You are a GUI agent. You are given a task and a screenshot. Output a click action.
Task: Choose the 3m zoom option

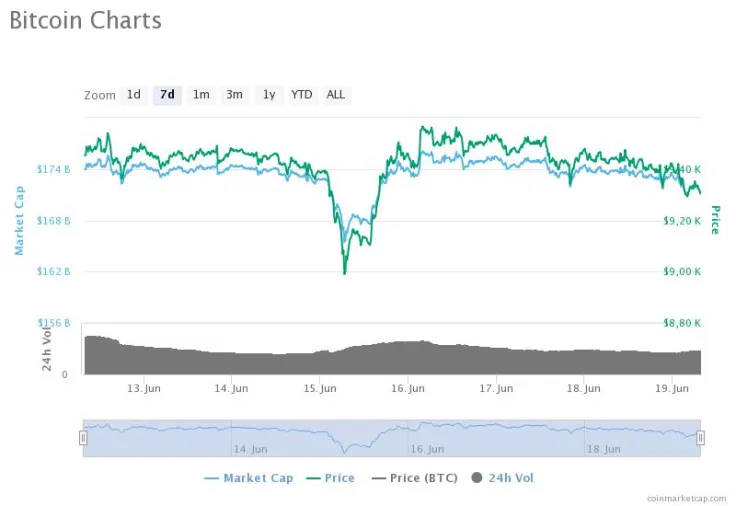pyautogui.click(x=234, y=95)
